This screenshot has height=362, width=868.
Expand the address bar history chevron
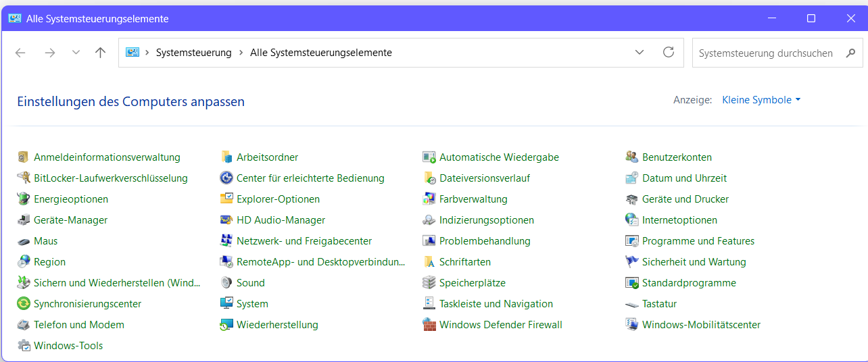(x=640, y=52)
